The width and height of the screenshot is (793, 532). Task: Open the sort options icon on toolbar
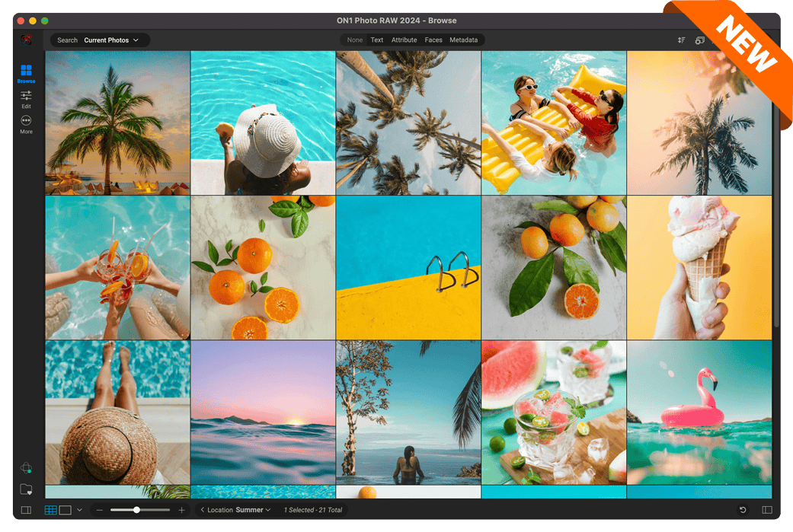(681, 40)
